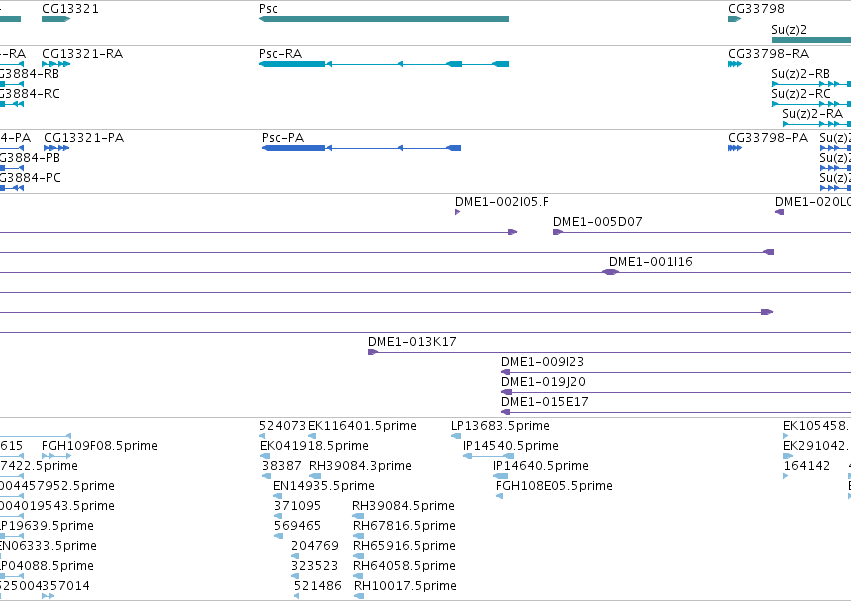Click the CG13321 gene arrow
Image resolution: width=851 pixels, height=601 pixels.
(x=56, y=19)
